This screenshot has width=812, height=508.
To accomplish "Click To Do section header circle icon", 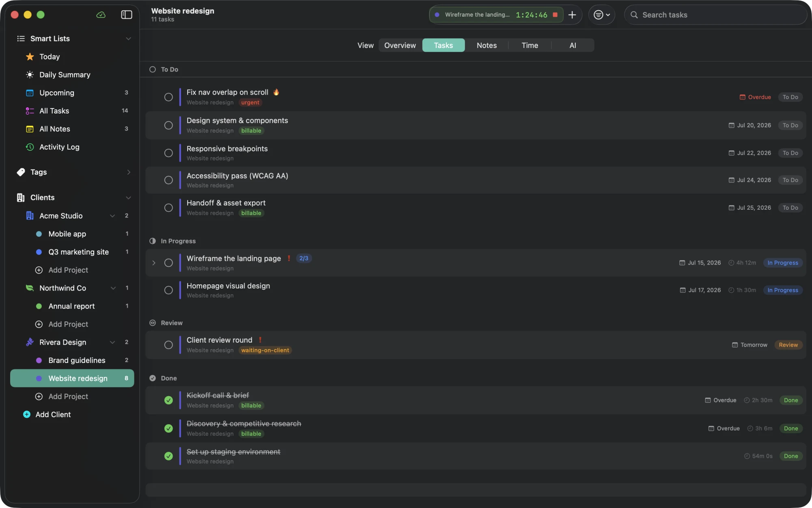I will point(153,69).
